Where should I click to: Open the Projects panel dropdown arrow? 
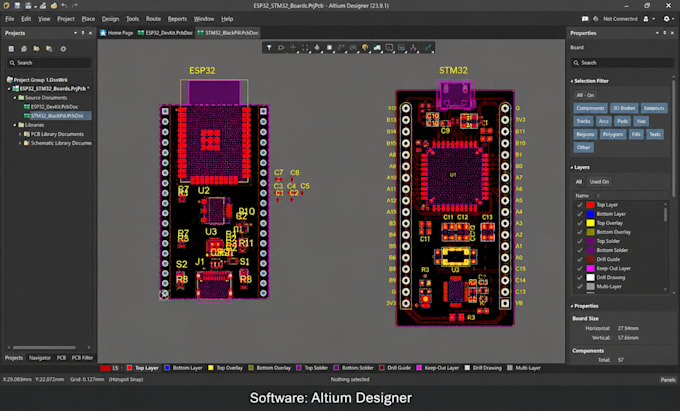pyautogui.click(x=75, y=33)
